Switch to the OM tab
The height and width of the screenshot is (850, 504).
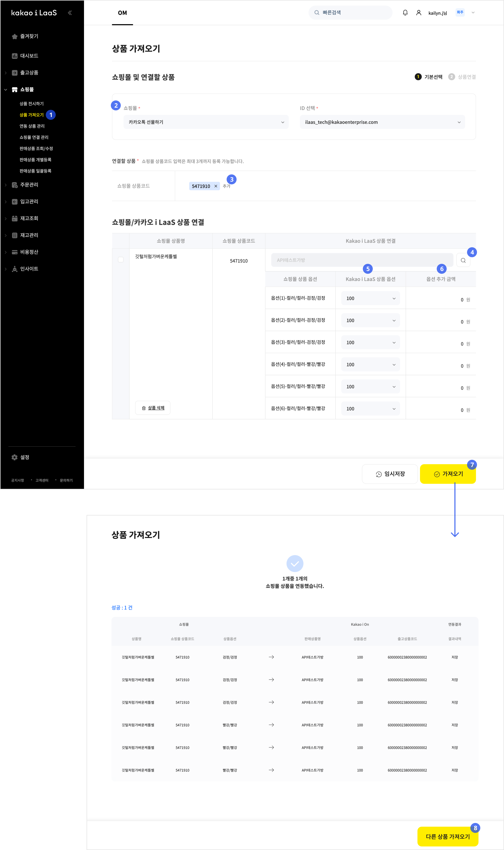tap(122, 13)
